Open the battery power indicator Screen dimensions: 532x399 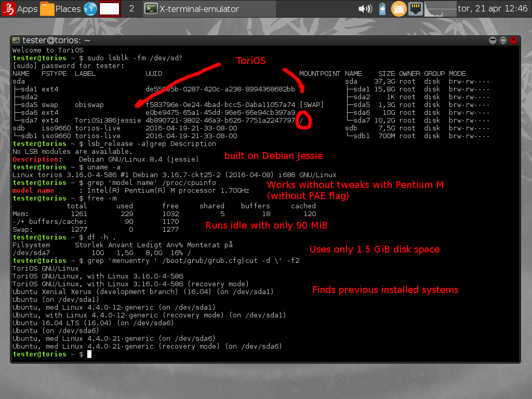click(x=382, y=9)
